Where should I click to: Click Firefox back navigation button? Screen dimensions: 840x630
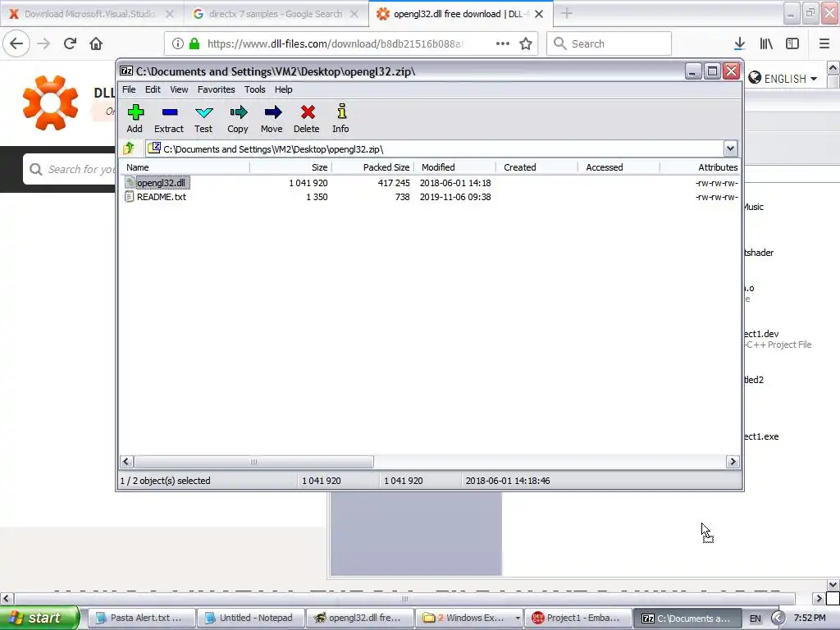[16, 43]
